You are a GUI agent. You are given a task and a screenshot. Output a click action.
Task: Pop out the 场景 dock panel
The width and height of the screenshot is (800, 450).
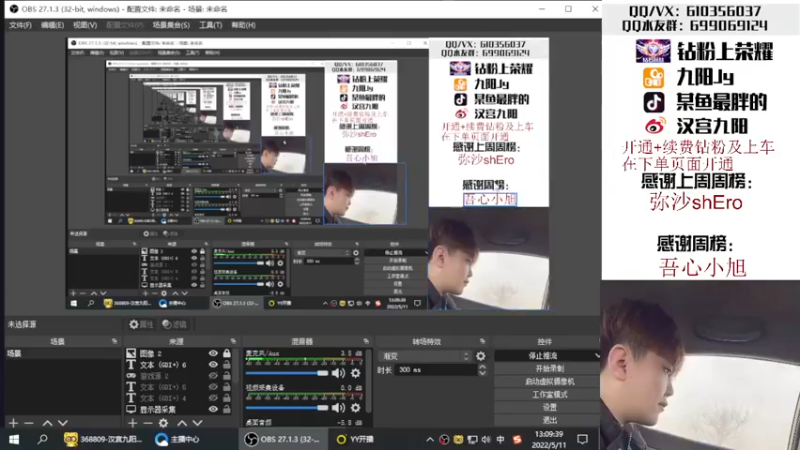point(114,341)
